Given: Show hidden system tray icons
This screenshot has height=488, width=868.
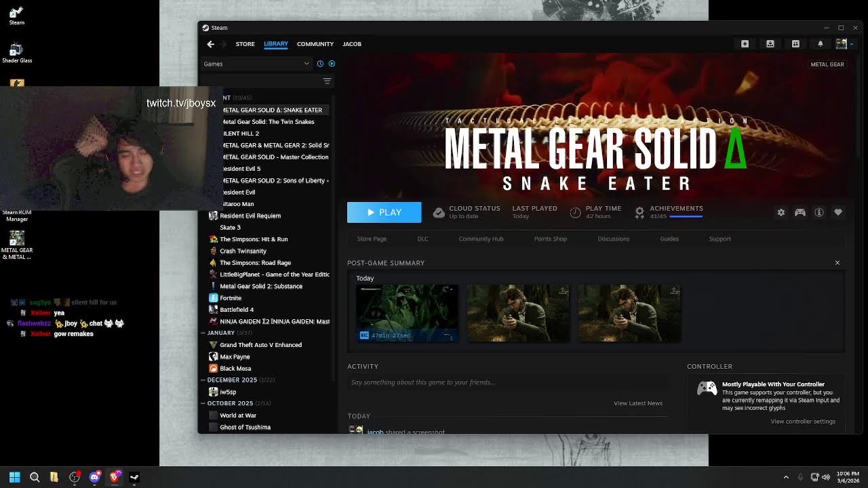Looking at the screenshot, I should (x=786, y=477).
